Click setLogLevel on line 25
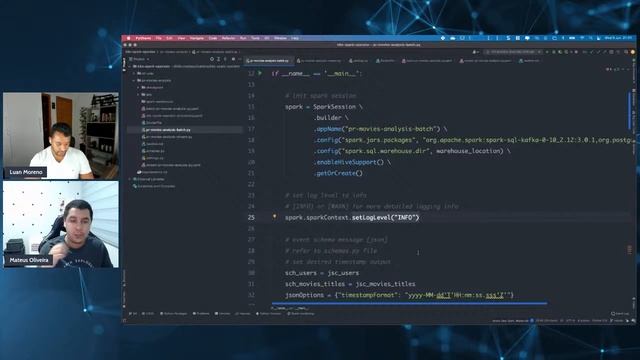This screenshot has height=360, width=640. [x=371, y=217]
